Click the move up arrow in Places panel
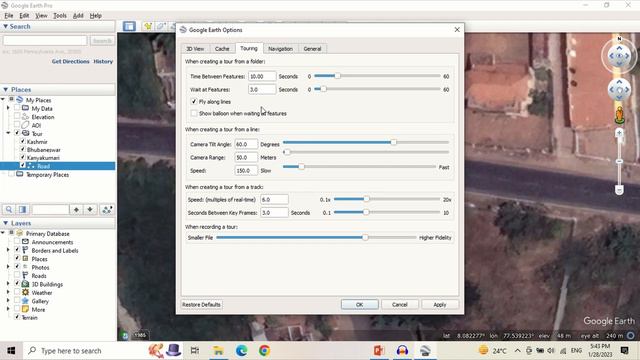This screenshot has width=640, height=360. click(x=76, y=209)
